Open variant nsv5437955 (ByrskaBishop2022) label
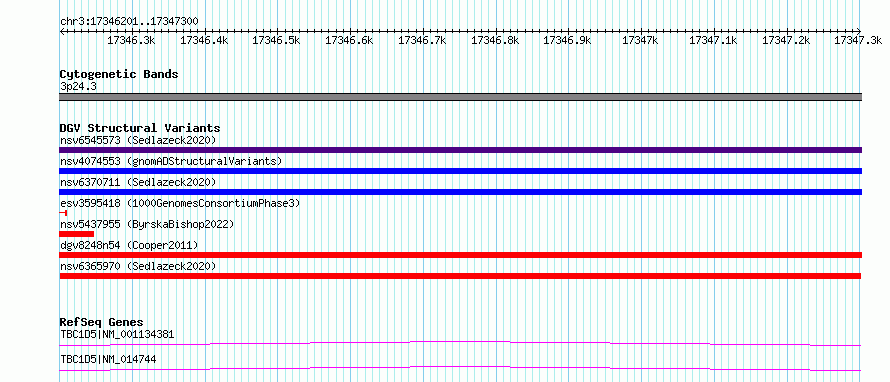This screenshot has width=890, height=382. [147, 224]
